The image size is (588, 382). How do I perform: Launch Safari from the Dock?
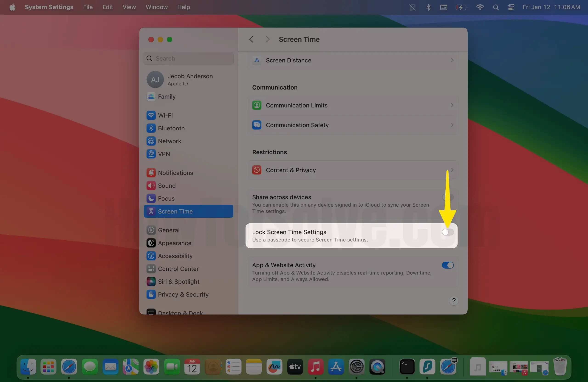click(x=69, y=367)
